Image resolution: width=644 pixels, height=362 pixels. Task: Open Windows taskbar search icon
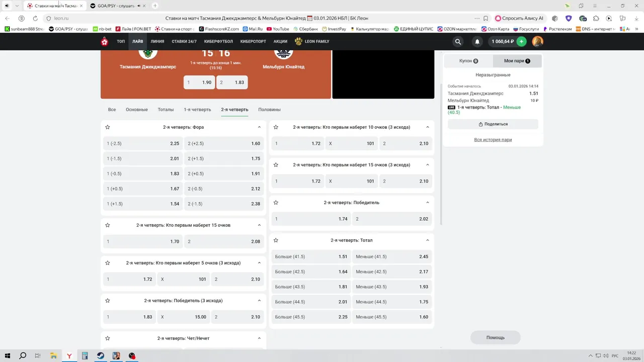[23, 356]
